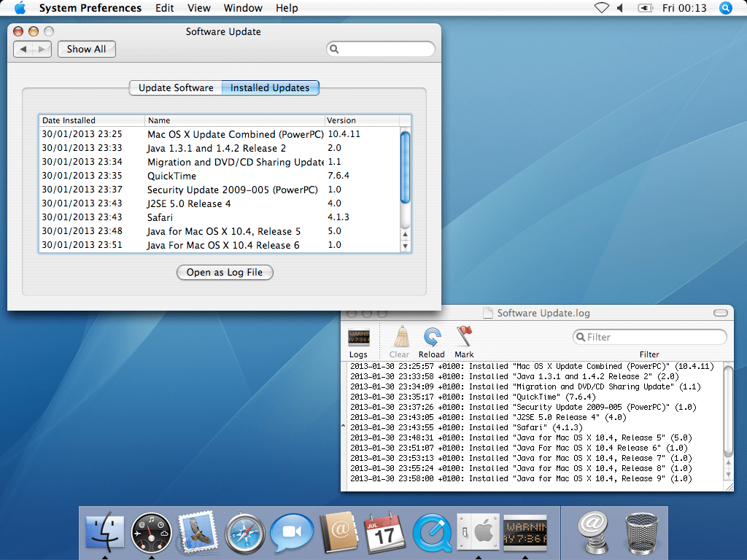Select the Safari 4.1.3 update row

[219, 217]
